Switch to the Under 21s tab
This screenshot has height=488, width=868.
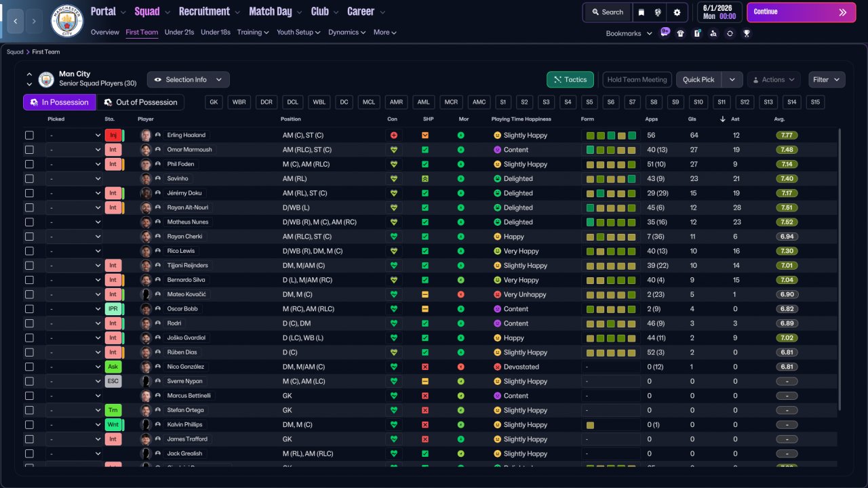tap(179, 32)
